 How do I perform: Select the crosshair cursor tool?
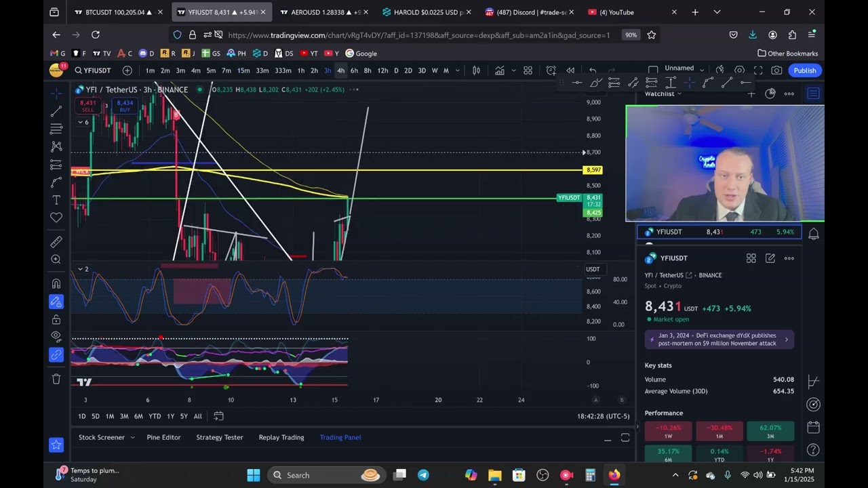point(56,93)
